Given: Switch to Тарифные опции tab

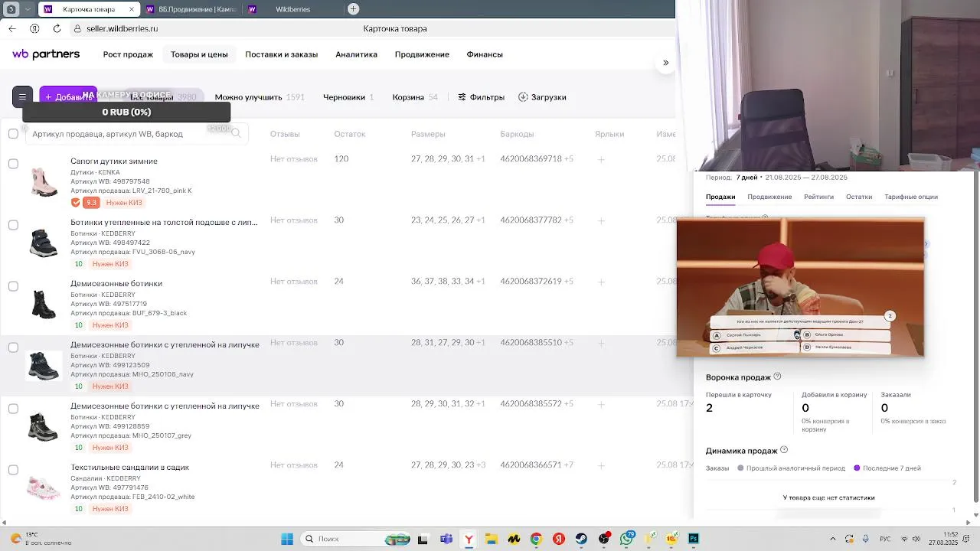Looking at the screenshot, I should coord(911,197).
